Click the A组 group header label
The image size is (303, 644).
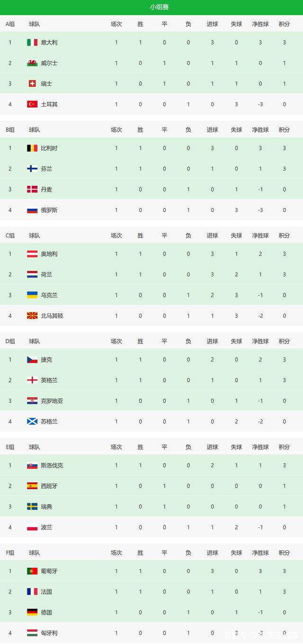pos(10,24)
